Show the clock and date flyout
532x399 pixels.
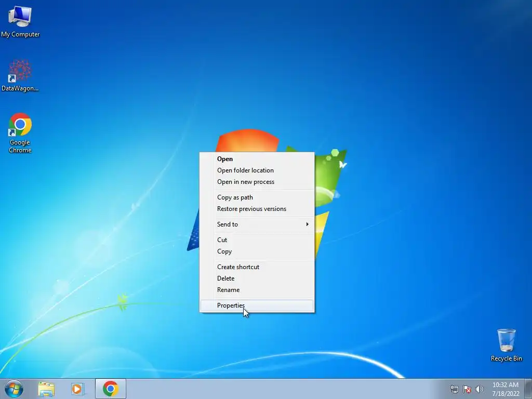click(x=506, y=389)
